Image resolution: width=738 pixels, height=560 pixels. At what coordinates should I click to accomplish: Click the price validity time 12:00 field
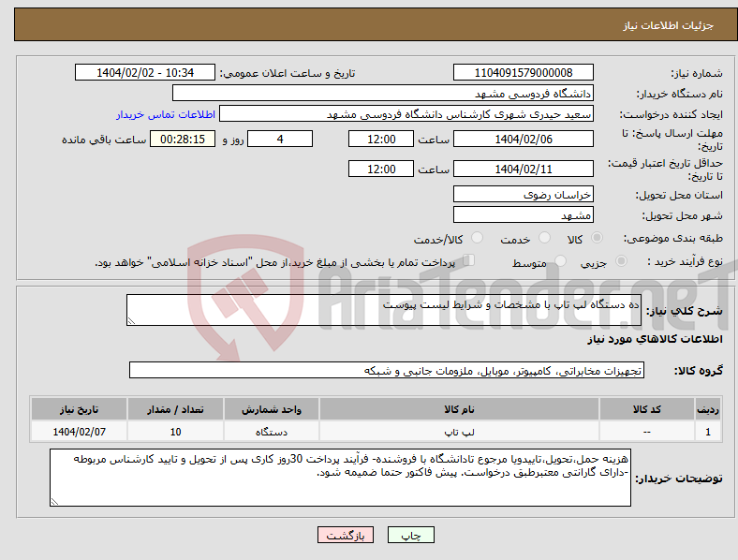(x=381, y=169)
